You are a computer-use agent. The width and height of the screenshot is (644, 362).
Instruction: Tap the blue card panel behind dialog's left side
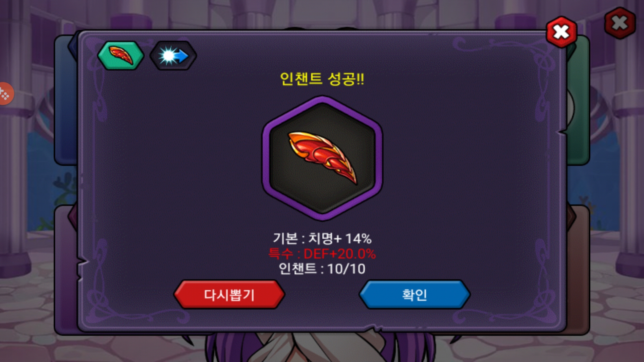point(66,101)
